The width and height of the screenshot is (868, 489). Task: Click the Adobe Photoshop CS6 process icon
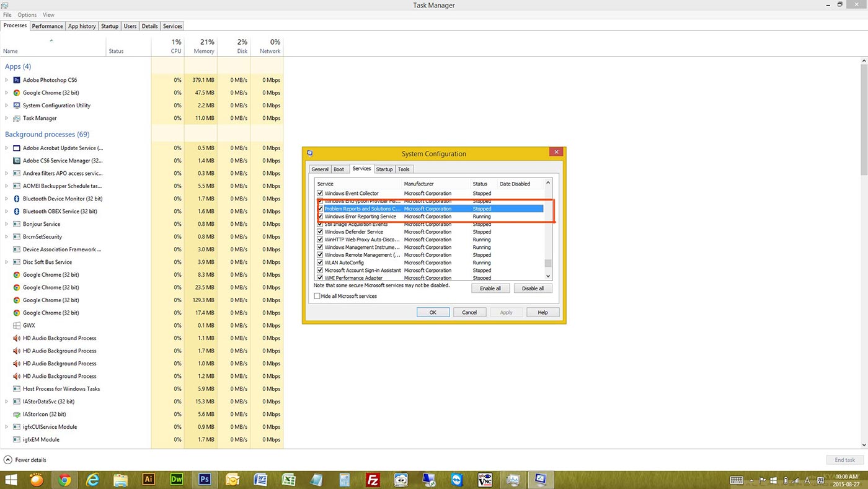[x=17, y=80]
